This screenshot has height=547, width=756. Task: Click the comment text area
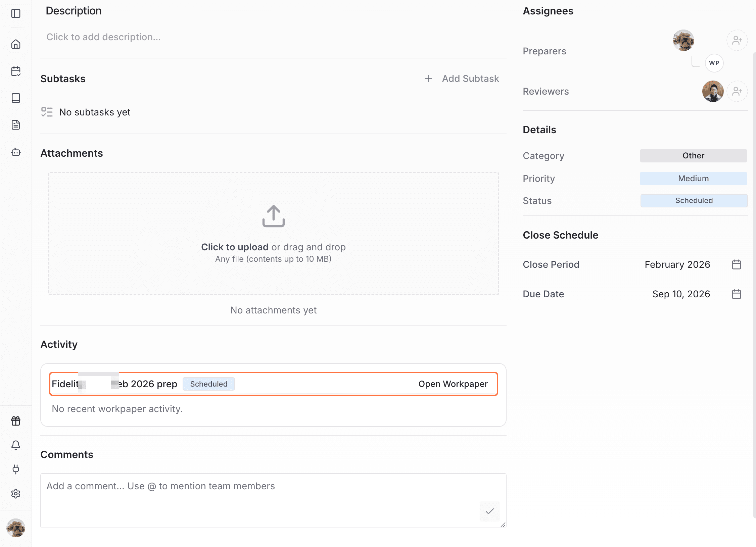(273, 501)
